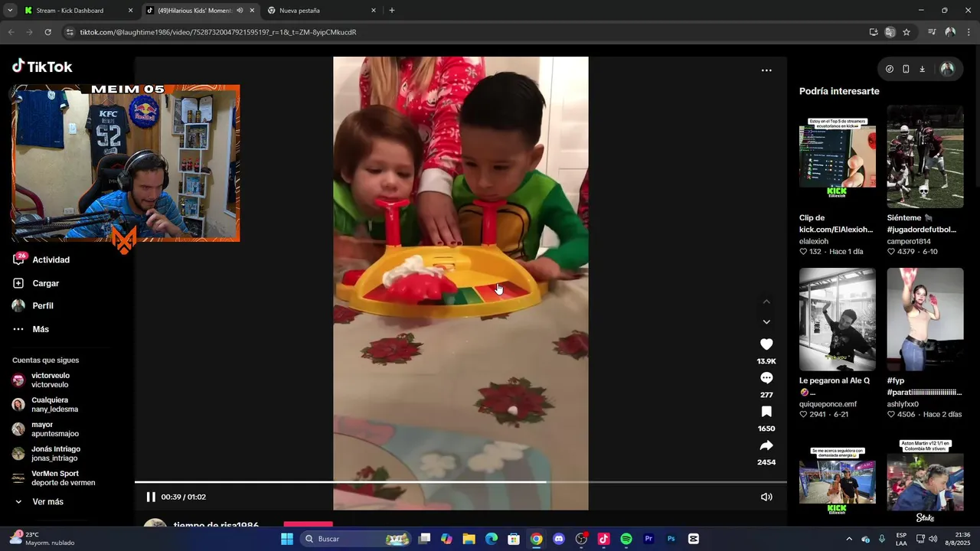Click the ESP LAA language indicator
The height and width of the screenshot is (551, 980).
coord(901,539)
